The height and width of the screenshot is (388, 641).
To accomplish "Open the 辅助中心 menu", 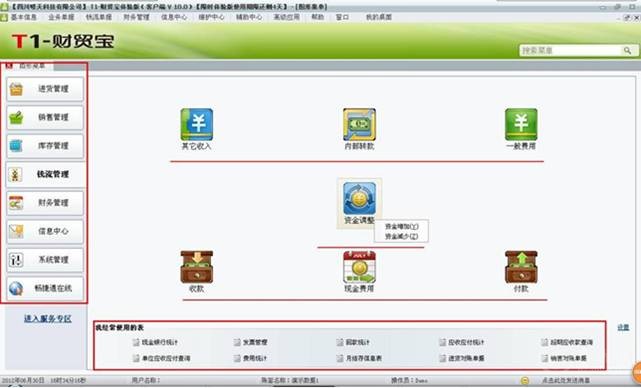I will pyautogui.click(x=249, y=17).
